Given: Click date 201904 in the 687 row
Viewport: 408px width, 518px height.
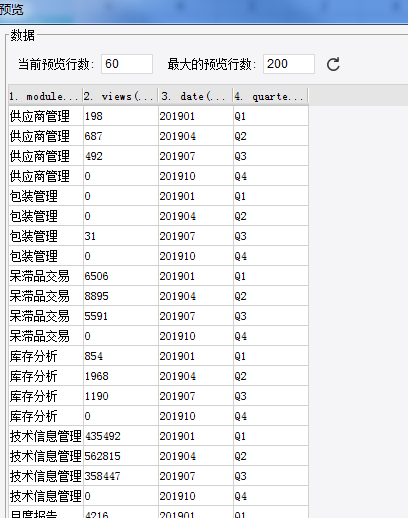Looking at the screenshot, I should pos(196,136).
